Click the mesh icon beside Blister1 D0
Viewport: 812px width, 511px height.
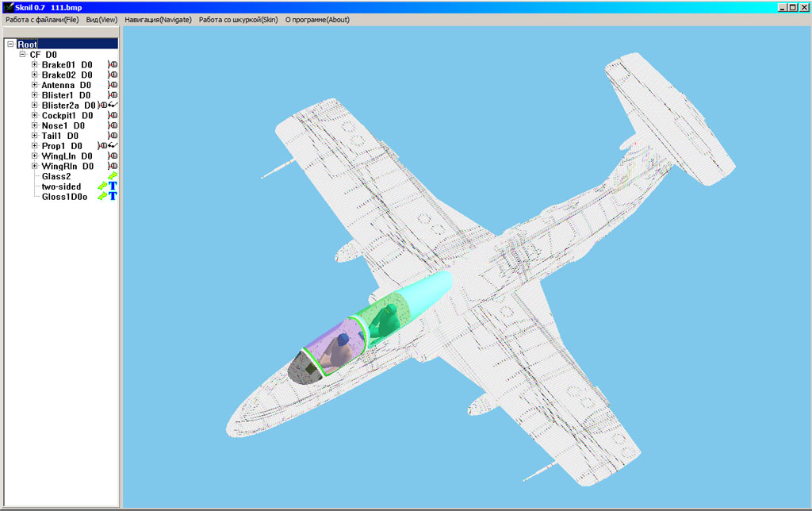point(113,95)
